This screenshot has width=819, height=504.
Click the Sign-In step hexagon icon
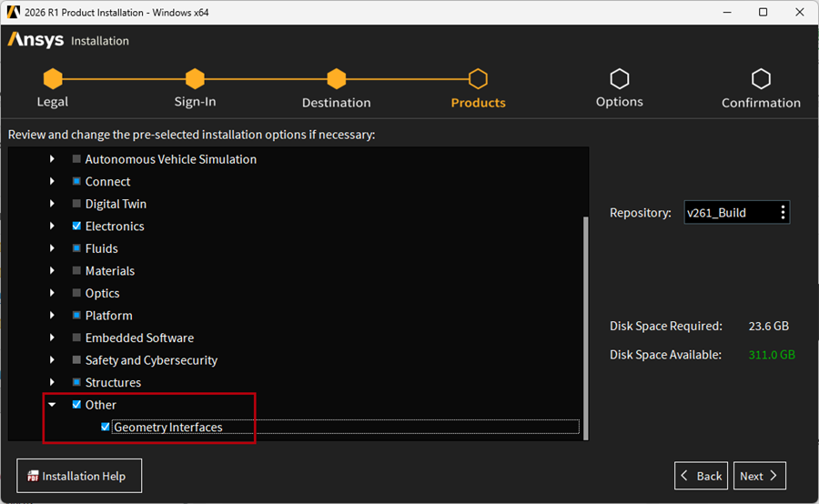click(195, 79)
